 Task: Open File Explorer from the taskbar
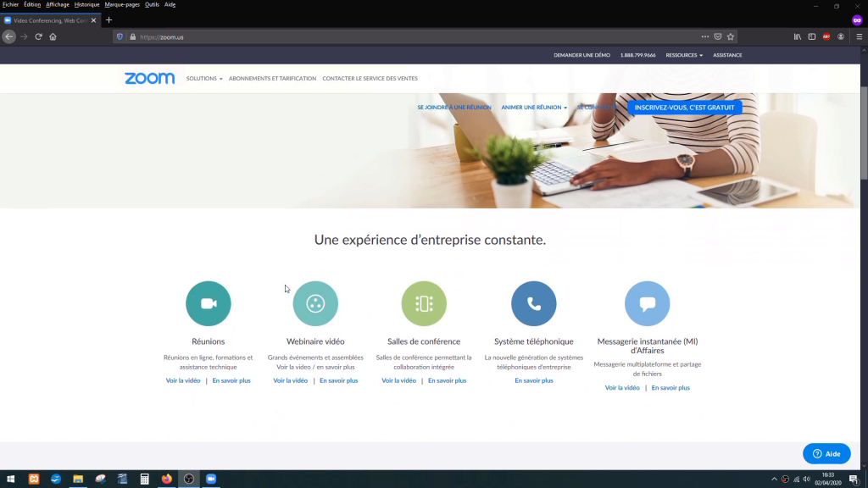pos(78,479)
